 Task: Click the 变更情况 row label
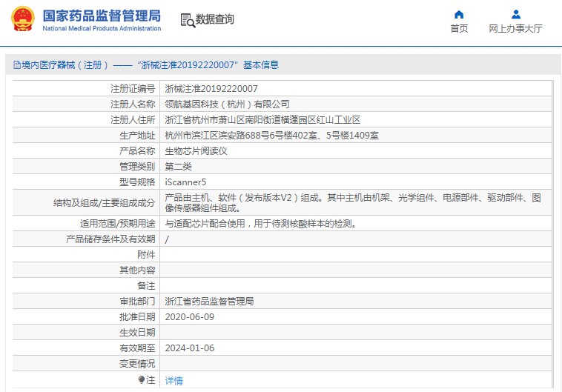coord(137,364)
